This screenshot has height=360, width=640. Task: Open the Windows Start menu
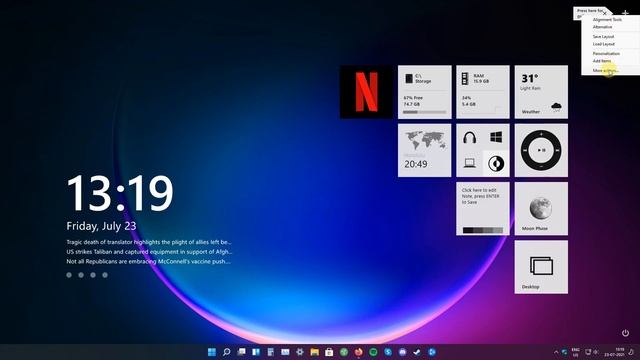pyautogui.click(x=212, y=352)
